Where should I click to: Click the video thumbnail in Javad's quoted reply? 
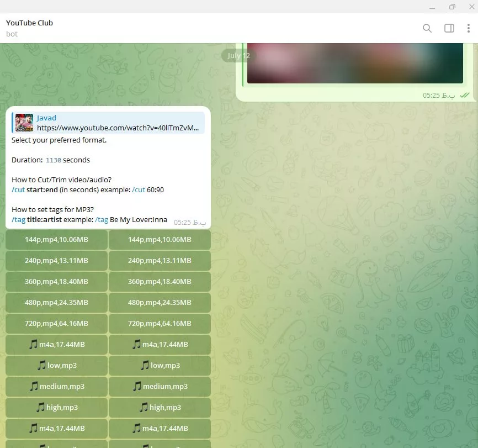pos(24,123)
